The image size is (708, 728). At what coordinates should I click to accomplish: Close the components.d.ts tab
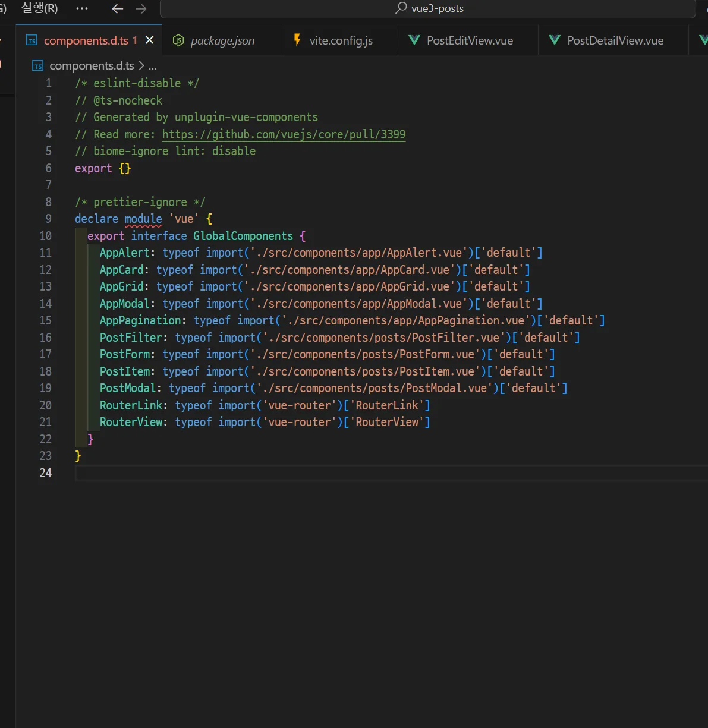150,40
